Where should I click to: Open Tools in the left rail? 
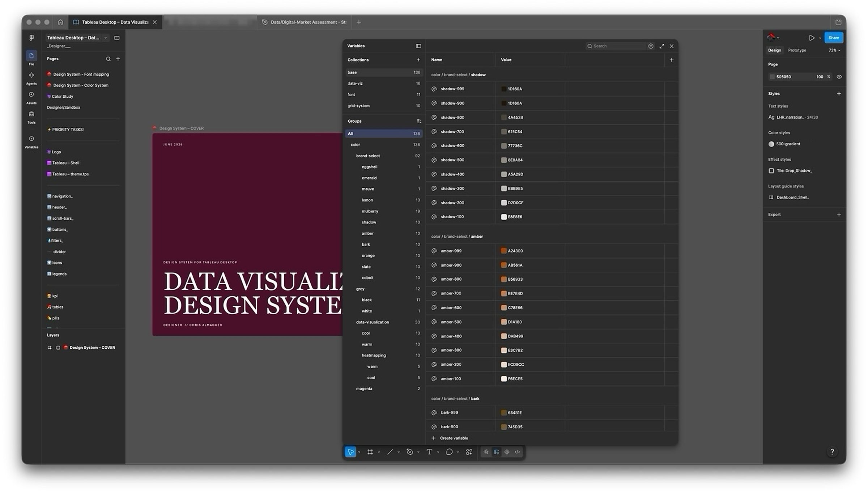tap(31, 117)
